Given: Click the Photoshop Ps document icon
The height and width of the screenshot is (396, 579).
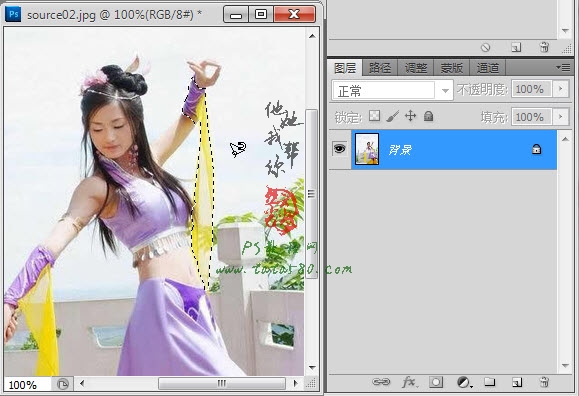Looking at the screenshot, I should [13, 14].
